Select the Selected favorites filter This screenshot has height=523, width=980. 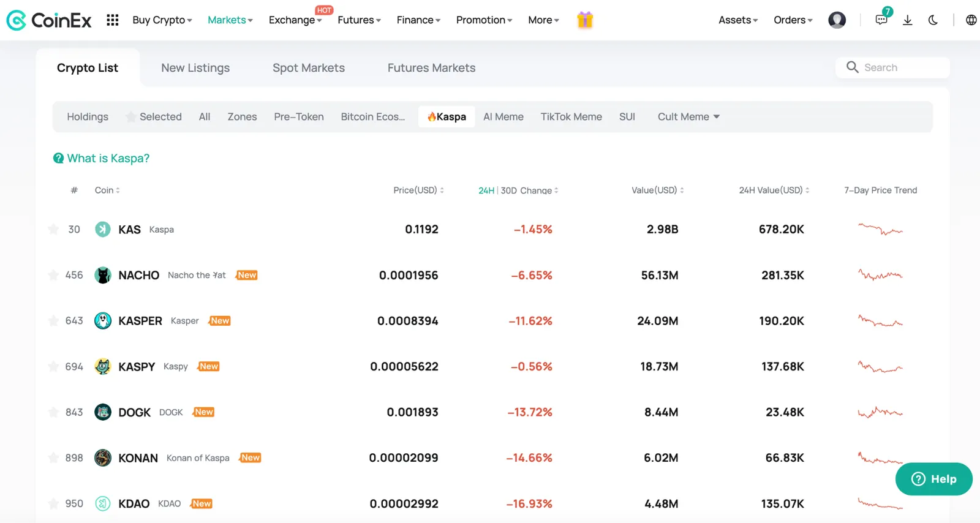click(154, 117)
